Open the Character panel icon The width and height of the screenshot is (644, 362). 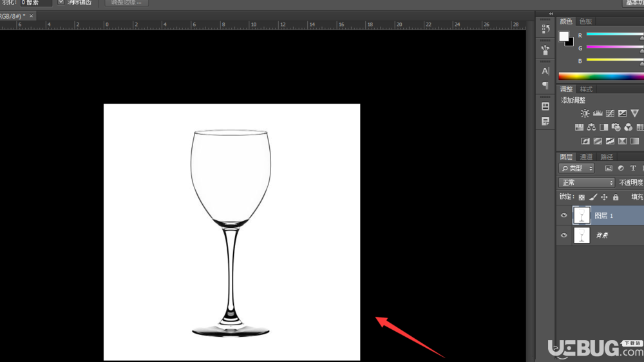(545, 71)
